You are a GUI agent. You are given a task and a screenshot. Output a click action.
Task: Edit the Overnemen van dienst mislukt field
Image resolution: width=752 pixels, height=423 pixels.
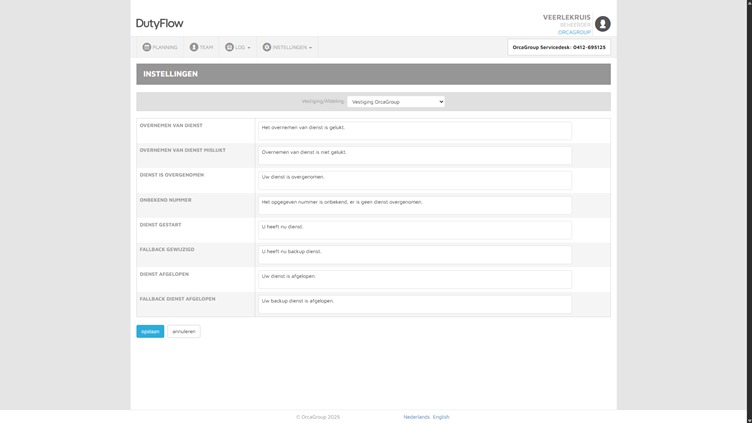pos(415,155)
